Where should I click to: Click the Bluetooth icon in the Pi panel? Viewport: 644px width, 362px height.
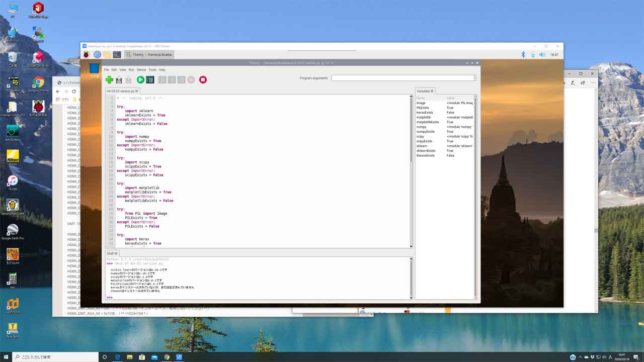(523, 54)
